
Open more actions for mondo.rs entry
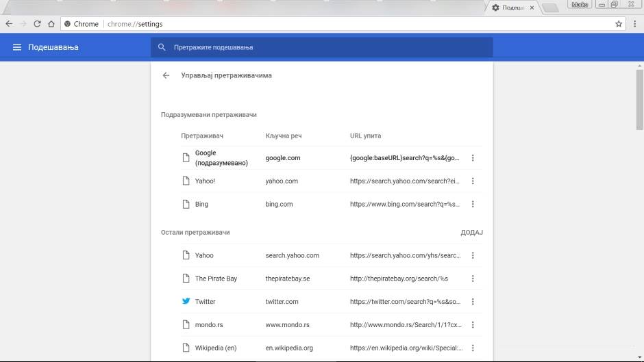(473, 324)
